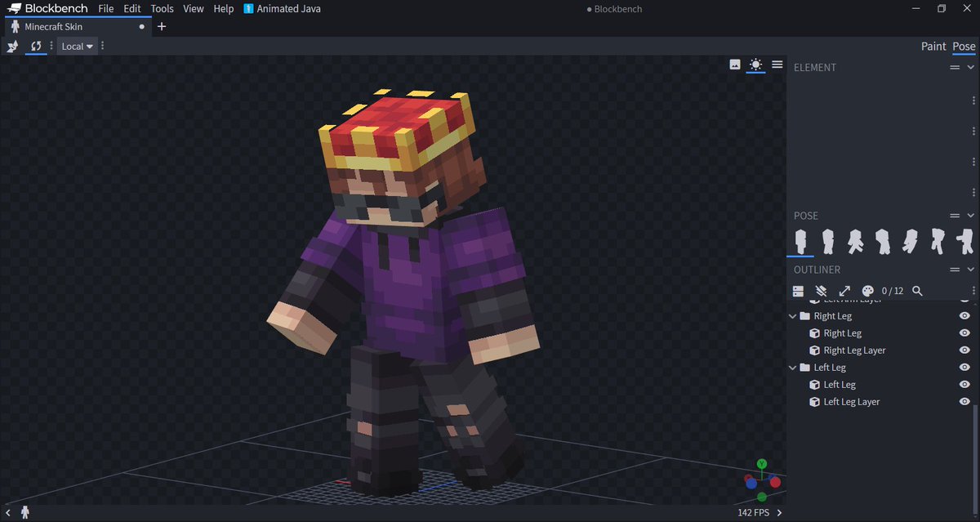Click the Blockbench logo icon
The width and height of the screenshot is (980, 522).
pyautogui.click(x=14, y=9)
